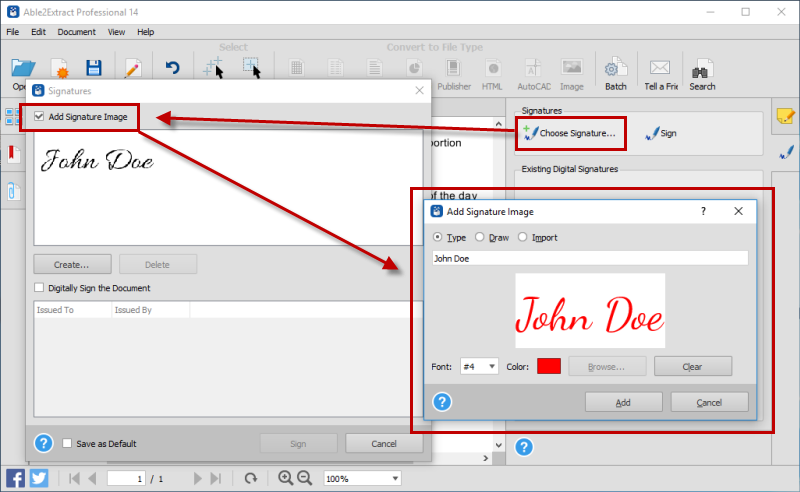
Task: Click the Add button
Action: [623, 402]
